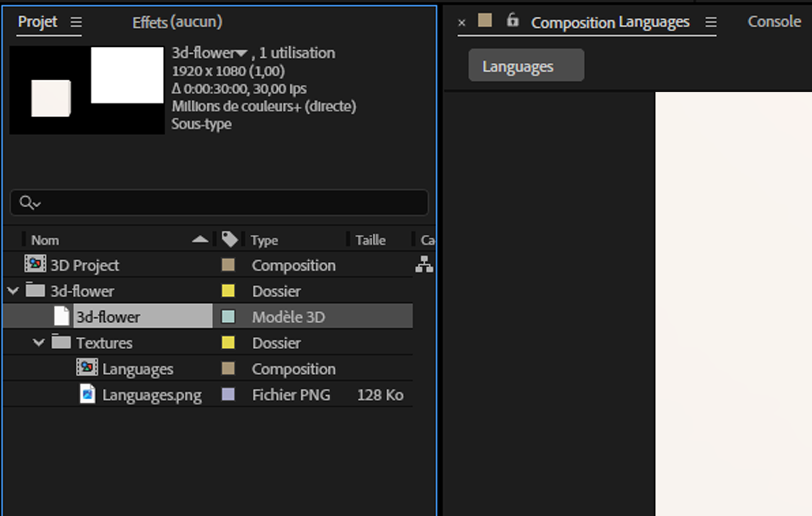Click the Languages composition icon in Textures

click(x=87, y=368)
